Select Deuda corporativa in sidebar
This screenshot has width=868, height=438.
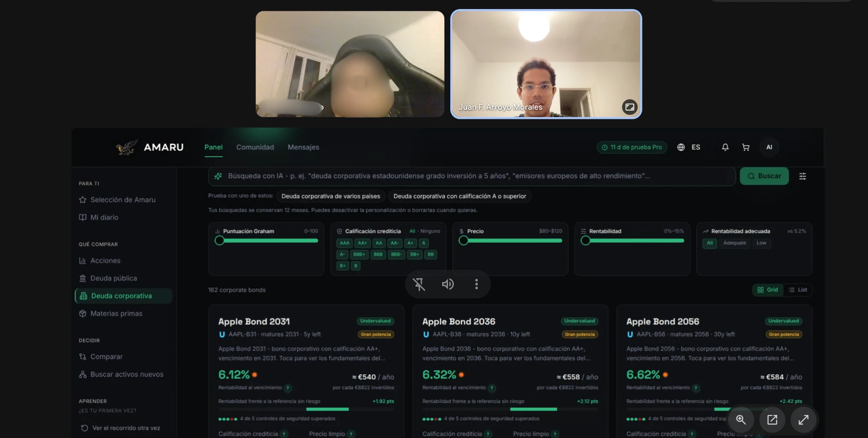click(123, 296)
